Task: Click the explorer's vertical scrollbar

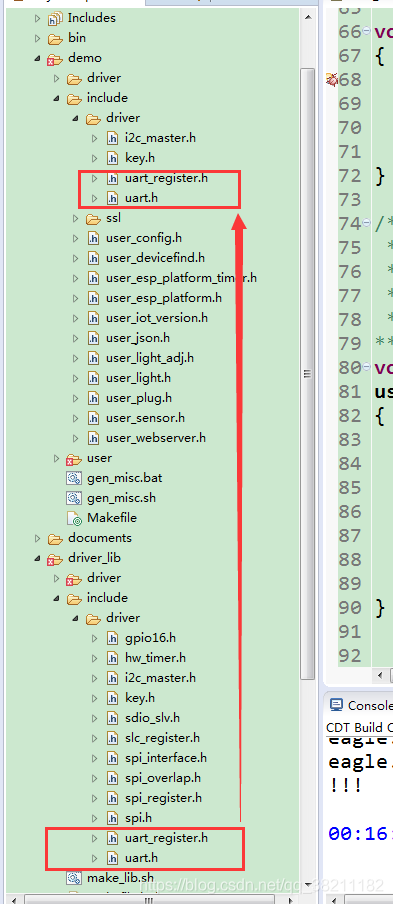Action: point(308,374)
